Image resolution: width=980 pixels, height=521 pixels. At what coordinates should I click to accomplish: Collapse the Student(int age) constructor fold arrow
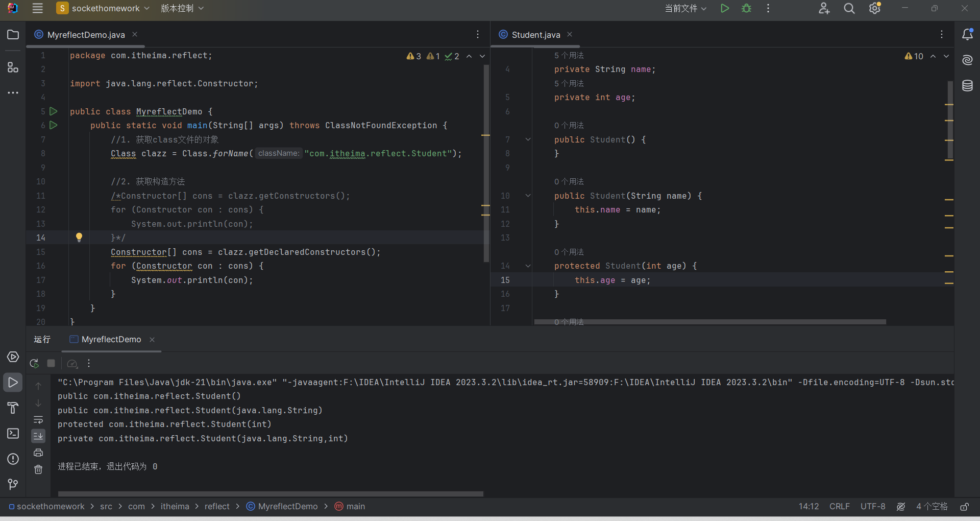tap(528, 266)
